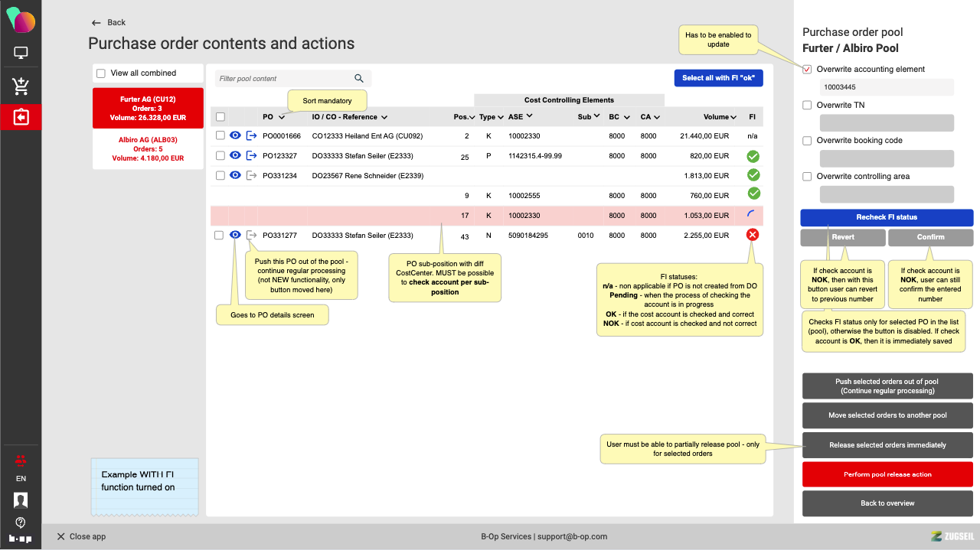Image resolution: width=980 pixels, height=550 pixels.
Task: View details of PO0001666 via eye icon
Action: (236, 135)
